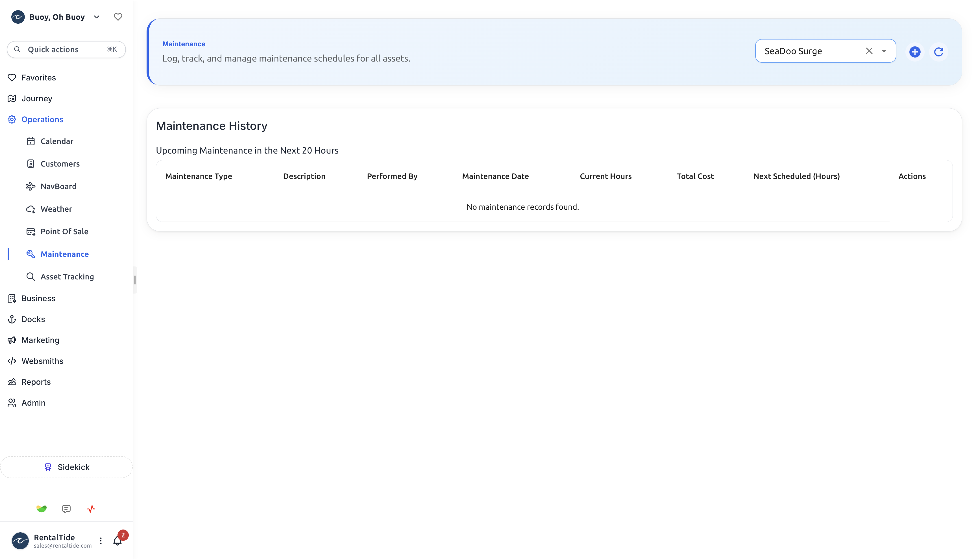Viewport: 976px width, 560px height.
Task: Click the Performed By column header
Action: [x=392, y=176]
